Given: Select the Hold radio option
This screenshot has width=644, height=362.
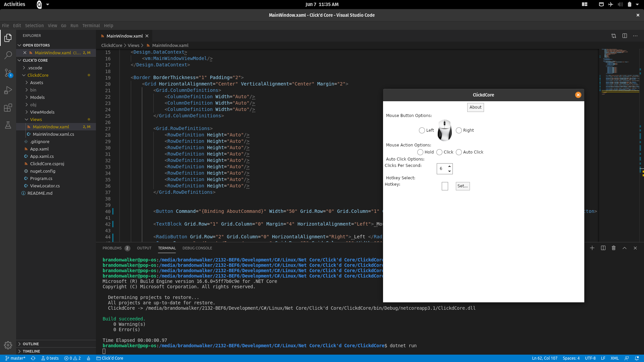Looking at the screenshot, I should pos(420,152).
